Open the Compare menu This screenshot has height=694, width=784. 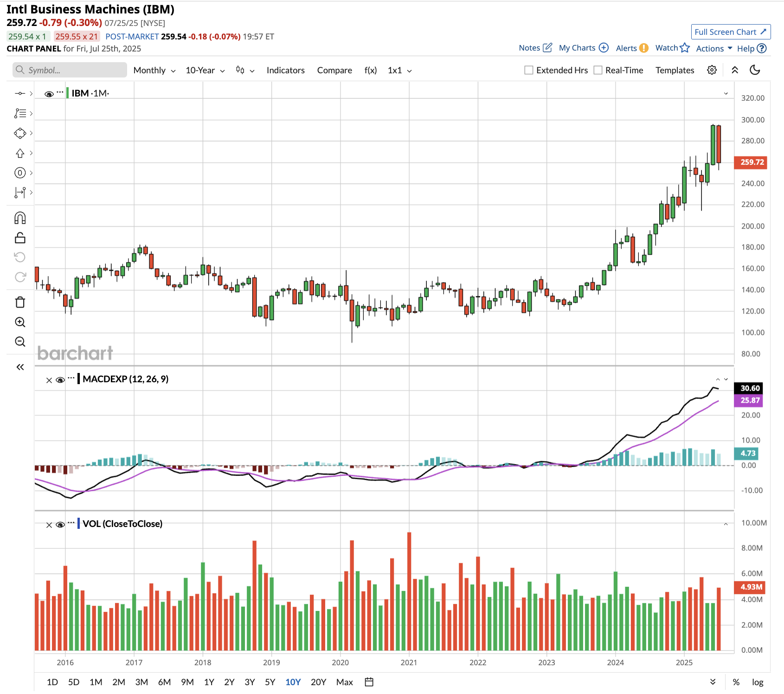pos(334,70)
